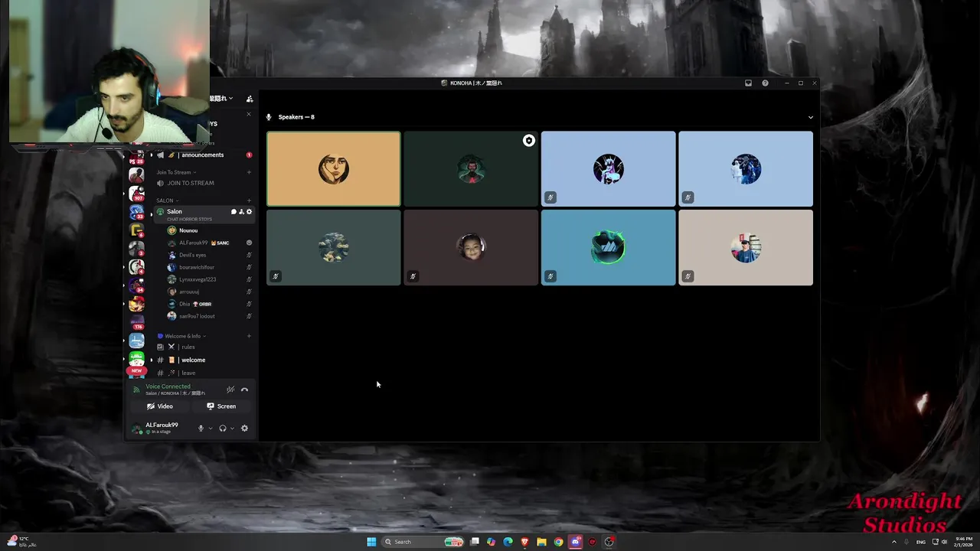Viewport: 980px width, 551px height.
Task: Show hidden system tray icons
Action: coord(893,542)
